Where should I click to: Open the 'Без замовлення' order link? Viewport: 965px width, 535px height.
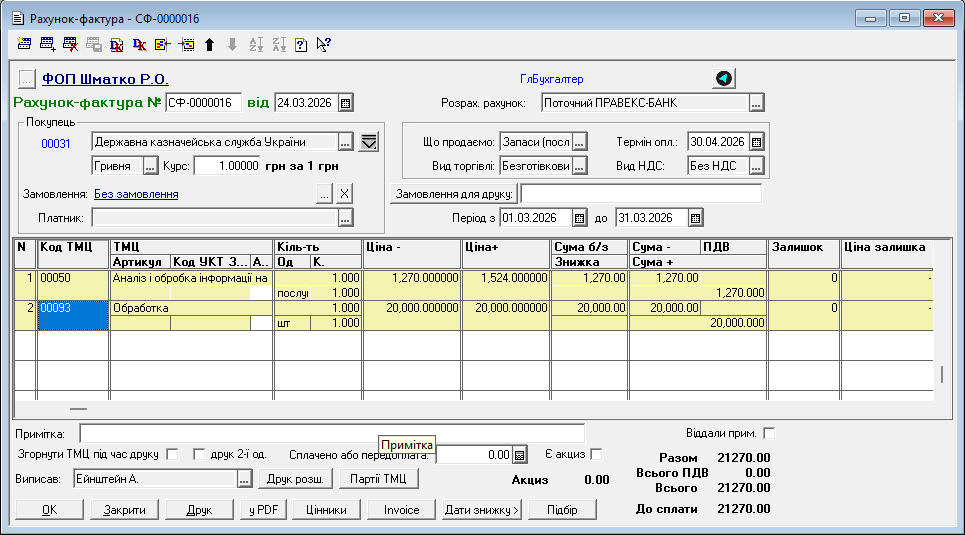pos(136,194)
